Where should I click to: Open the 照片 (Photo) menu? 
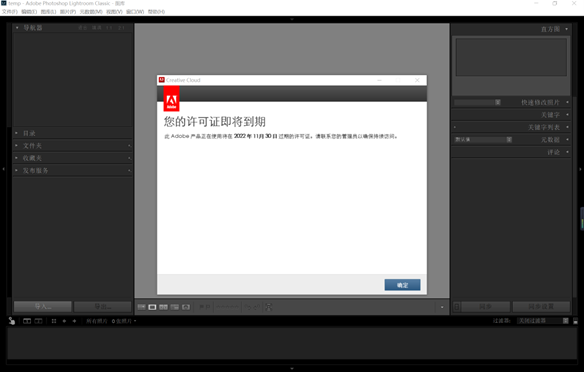point(68,12)
